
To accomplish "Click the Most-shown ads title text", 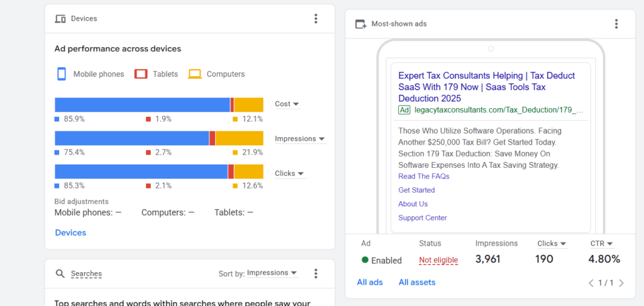I will point(399,24).
